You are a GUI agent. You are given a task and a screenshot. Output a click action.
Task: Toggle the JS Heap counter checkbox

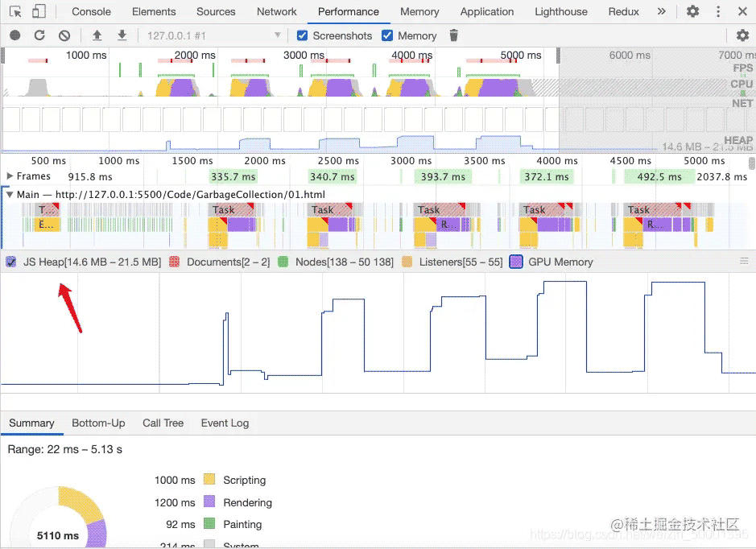(11, 262)
